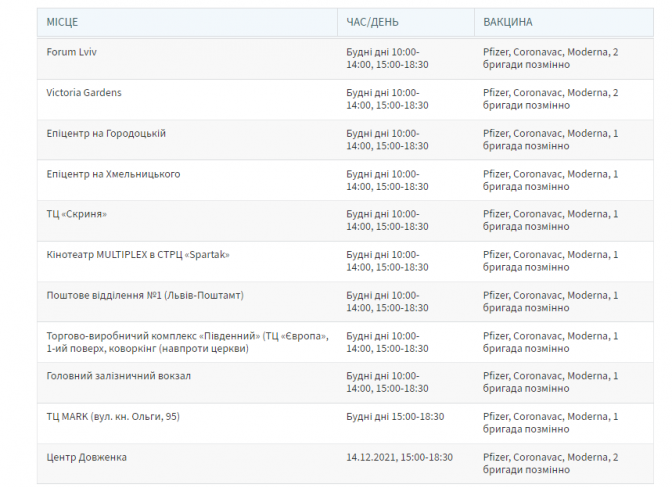Click the schedule time for Головний залізничний вокзал
The width and height of the screenshot is (672, 487).
click(387, 382)
